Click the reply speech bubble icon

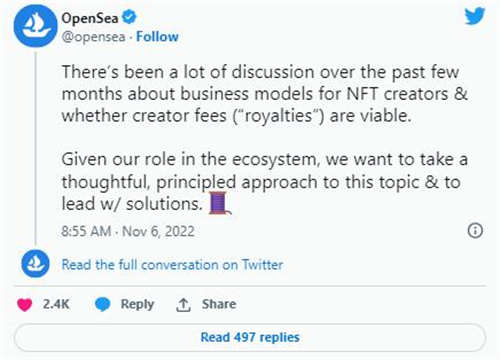(103, 305)
